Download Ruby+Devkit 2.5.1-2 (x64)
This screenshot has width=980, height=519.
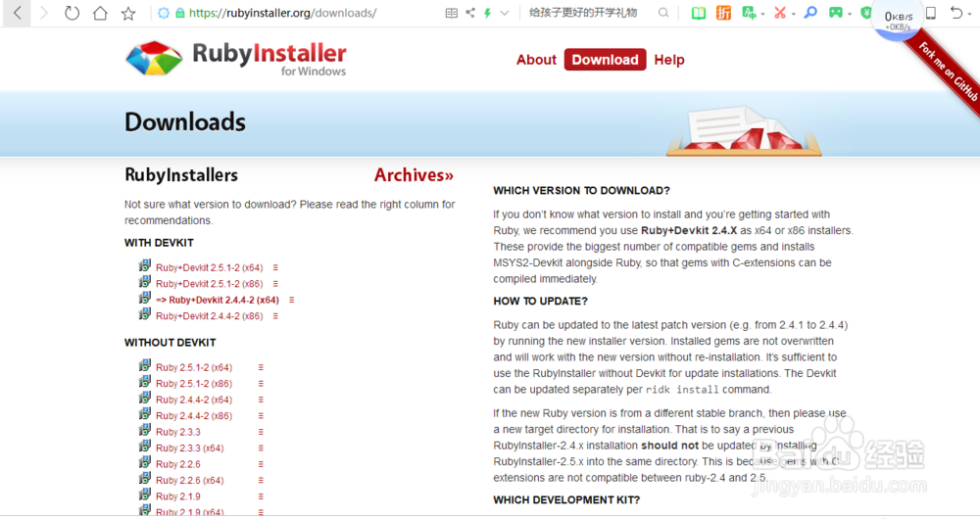(210, 267)
